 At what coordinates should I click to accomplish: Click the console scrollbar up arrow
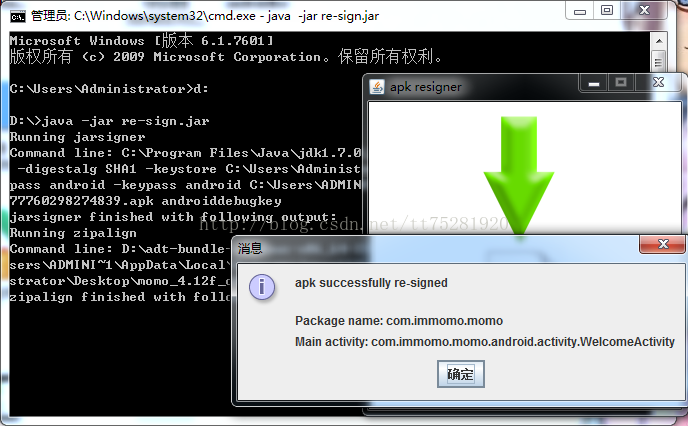tap(659, 41)
